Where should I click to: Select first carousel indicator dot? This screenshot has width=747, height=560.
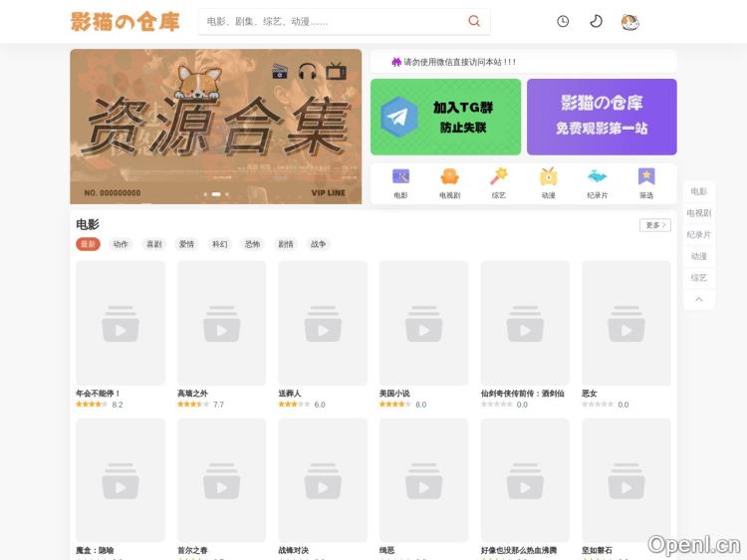coord(205,194)
